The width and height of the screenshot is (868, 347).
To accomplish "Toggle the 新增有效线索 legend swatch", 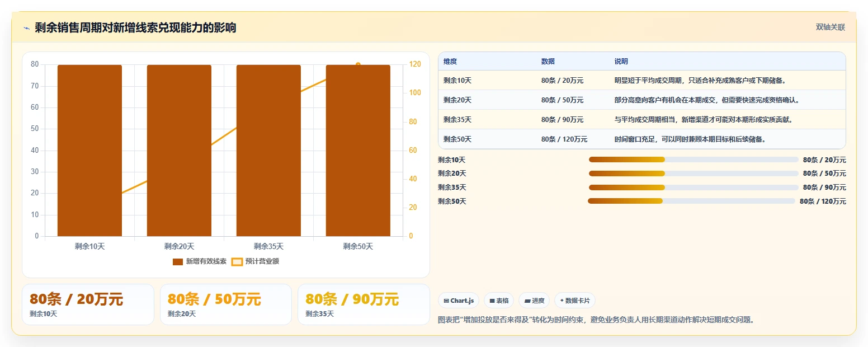I will [178, 262].
